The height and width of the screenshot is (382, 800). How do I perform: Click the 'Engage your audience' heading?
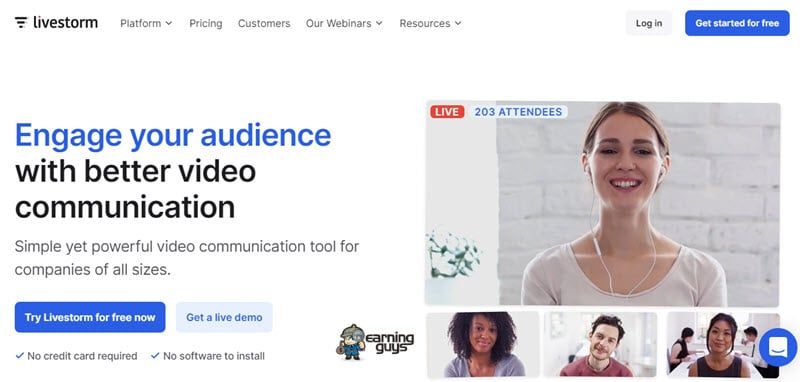pyautogui.click(x=173, y=135)
